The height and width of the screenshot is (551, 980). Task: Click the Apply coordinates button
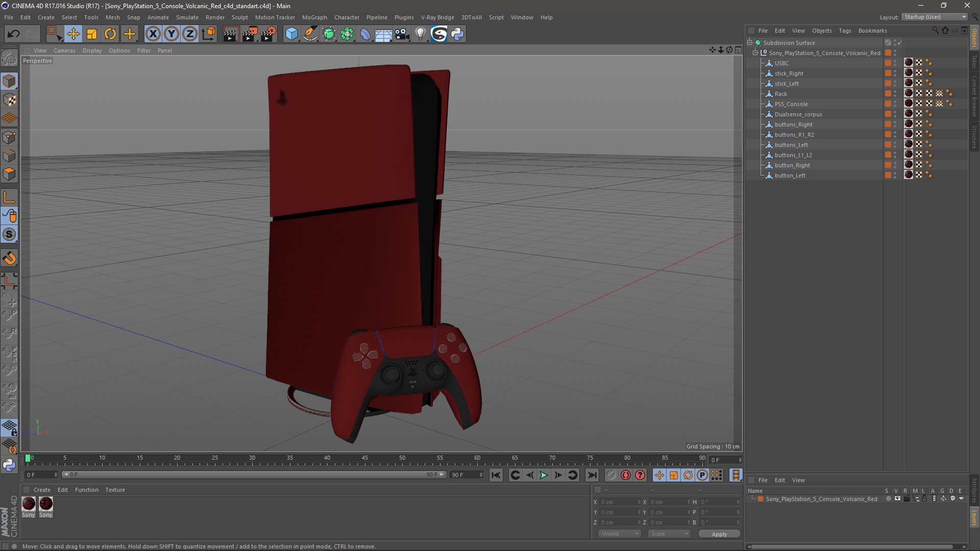point(719,534)
